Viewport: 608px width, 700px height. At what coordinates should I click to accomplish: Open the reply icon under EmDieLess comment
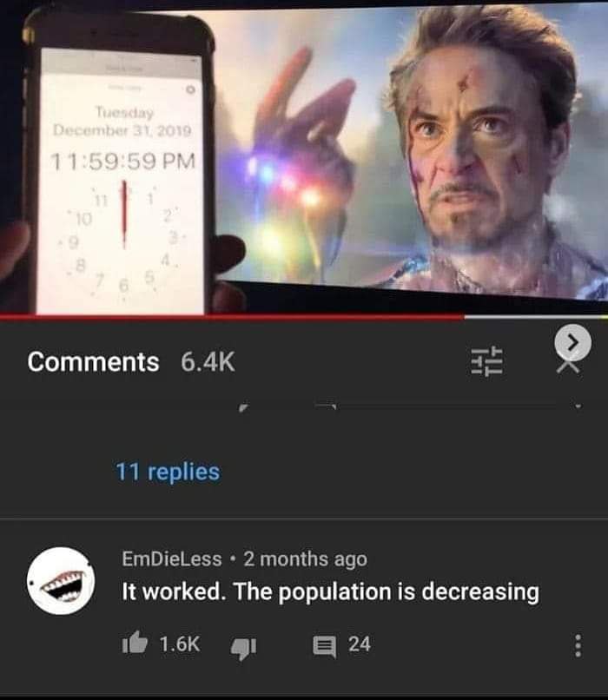[x=325, y=647]
